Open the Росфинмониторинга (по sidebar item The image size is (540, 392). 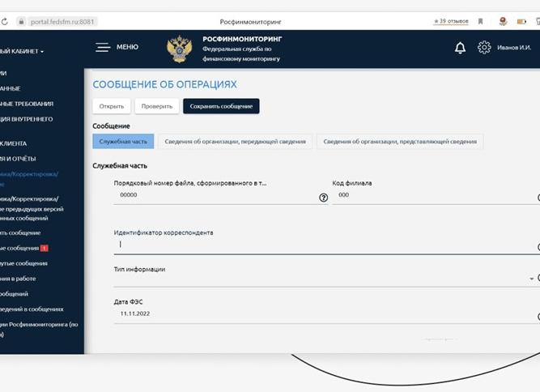39,330
